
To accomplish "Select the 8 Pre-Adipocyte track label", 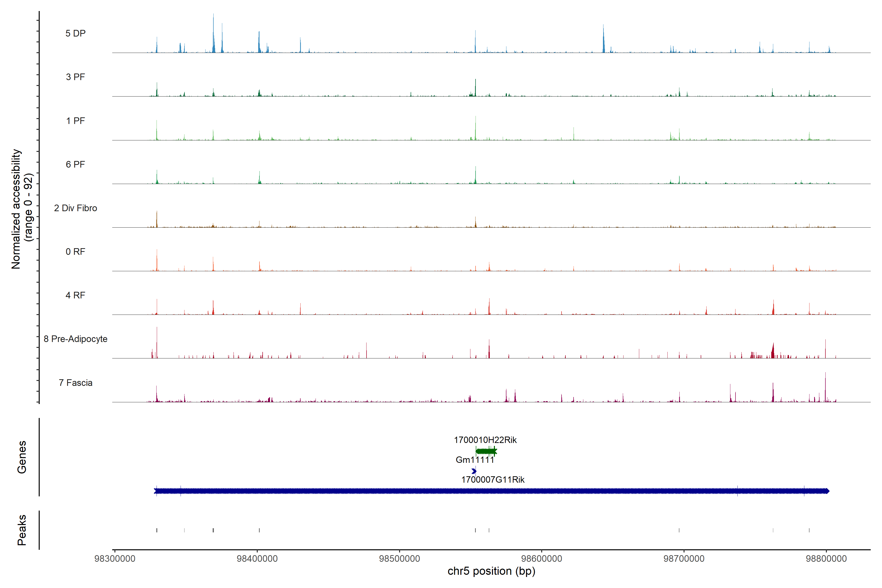I will 75,339.
